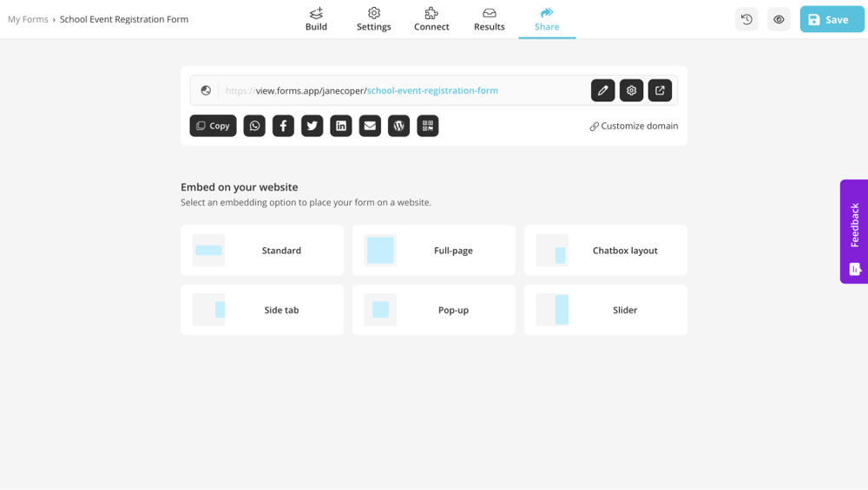The height and width of the screenshot is (490, 868).
Task: Open the Connect tab
Action: [431, 19]
